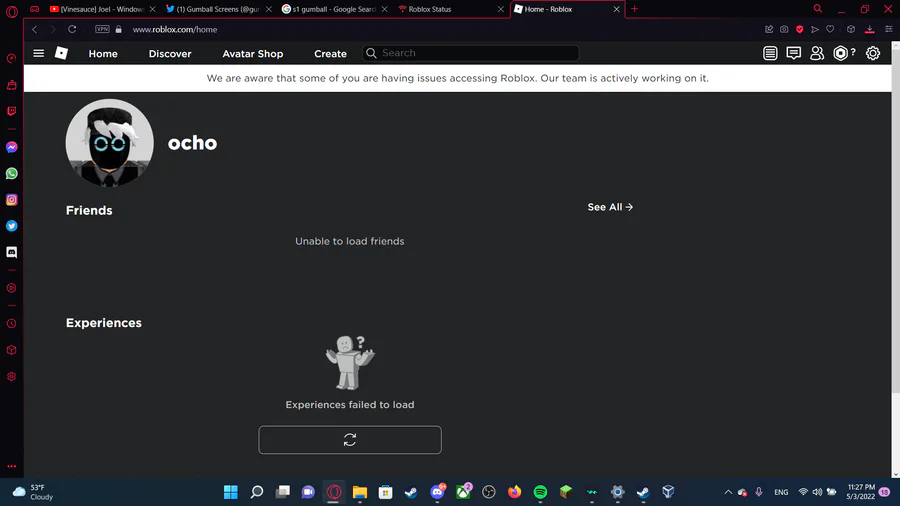
Task: Open the Avatar Shop menu item
Action: click(253, 53)
